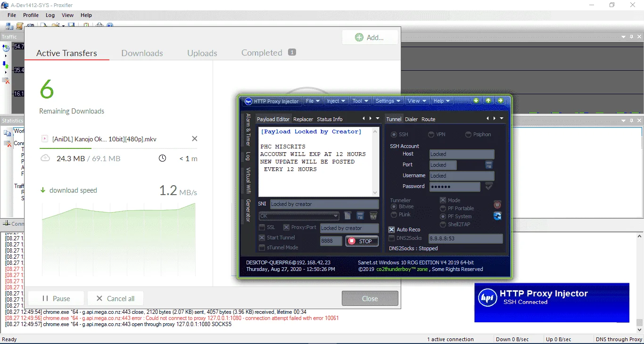Click the HTTP Proxy Injector SSH Connected notification

pyautogui.click(x=552, y=303)
